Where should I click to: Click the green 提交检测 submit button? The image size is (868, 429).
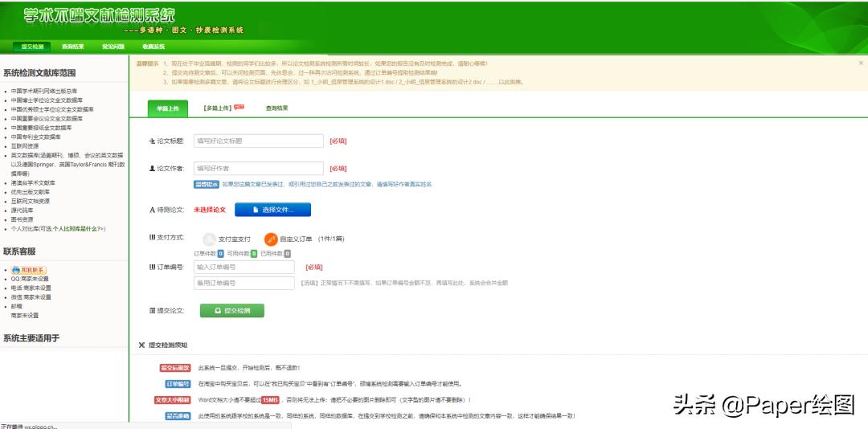pos(232,311)
